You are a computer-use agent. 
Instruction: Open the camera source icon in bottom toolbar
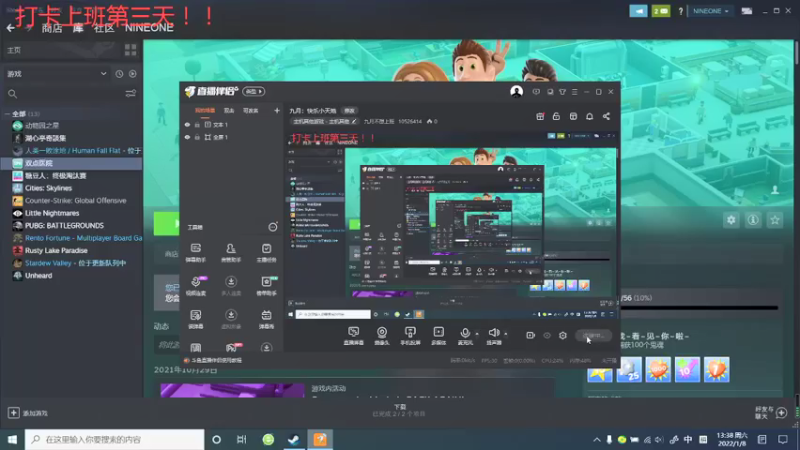[x=382, y=333]
